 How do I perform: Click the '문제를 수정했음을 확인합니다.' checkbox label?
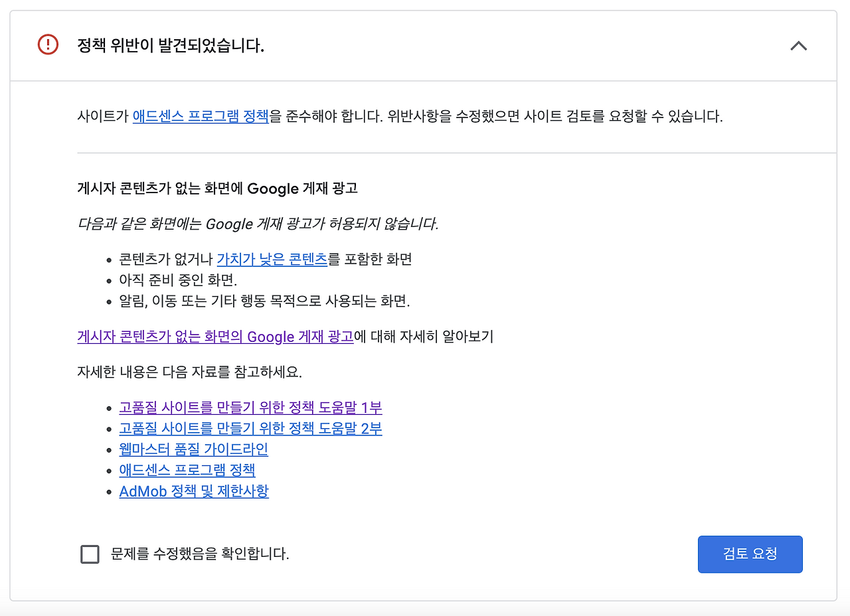point(200,554)
